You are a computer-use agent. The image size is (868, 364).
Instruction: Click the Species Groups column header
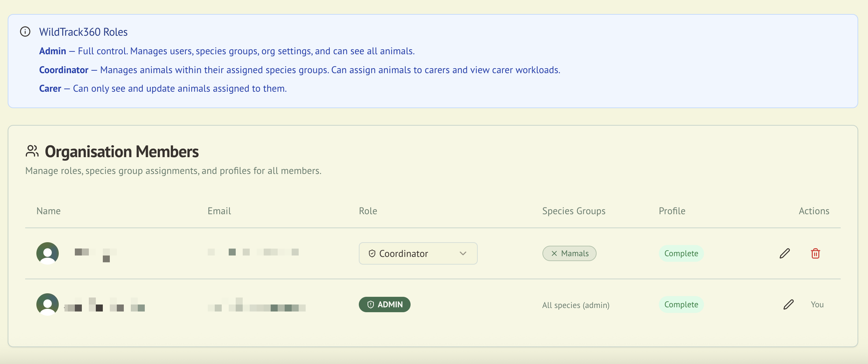click(x=574, y=211)
